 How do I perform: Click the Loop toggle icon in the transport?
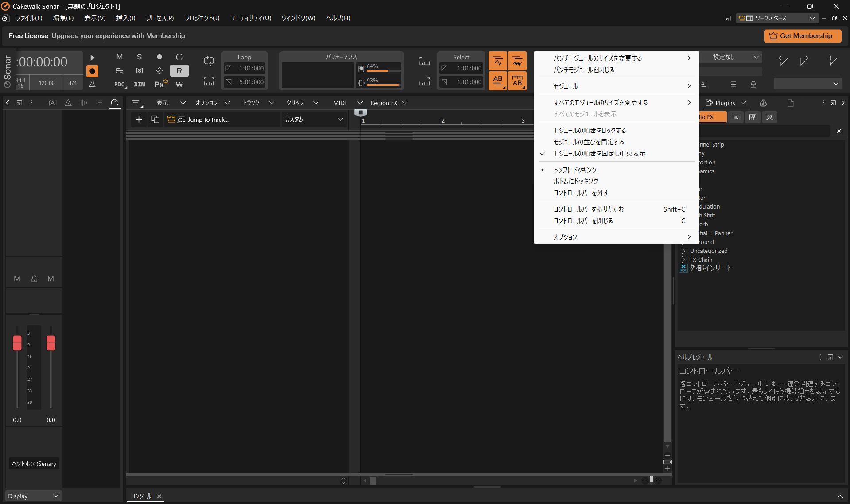(208, 61)
